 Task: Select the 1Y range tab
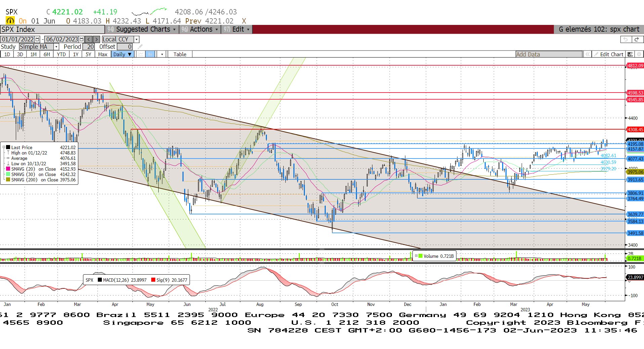point(76,54)
